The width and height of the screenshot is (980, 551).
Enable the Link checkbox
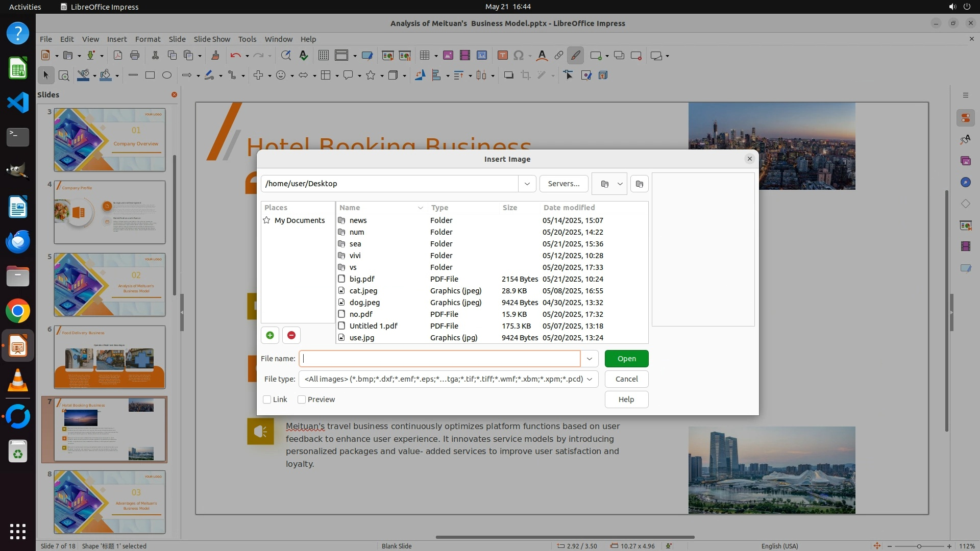(267, 399)
